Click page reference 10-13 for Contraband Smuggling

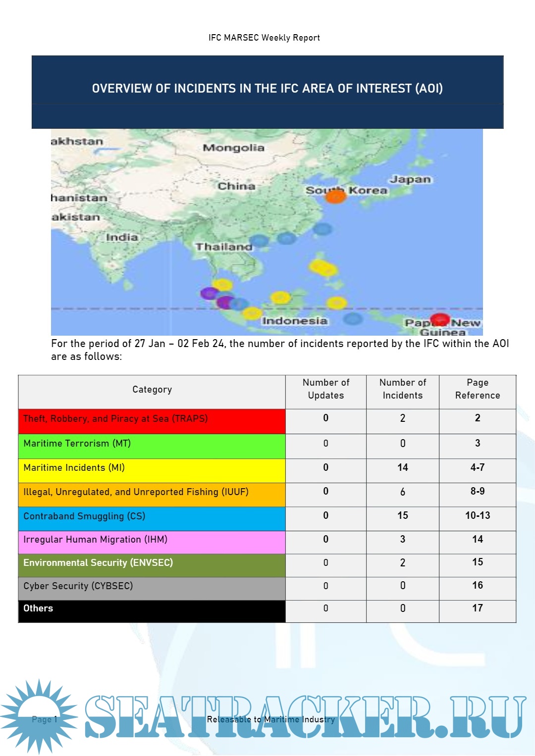point(477,515)
